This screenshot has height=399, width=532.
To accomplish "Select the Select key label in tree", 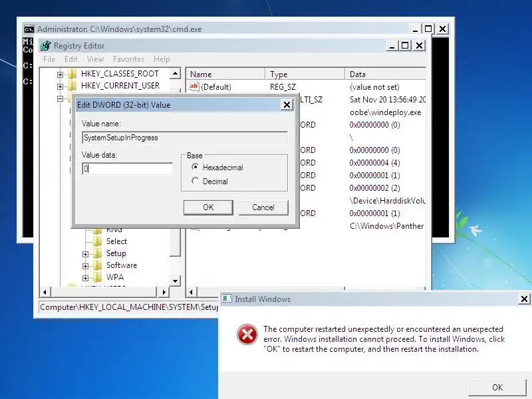I will (116, 241).
